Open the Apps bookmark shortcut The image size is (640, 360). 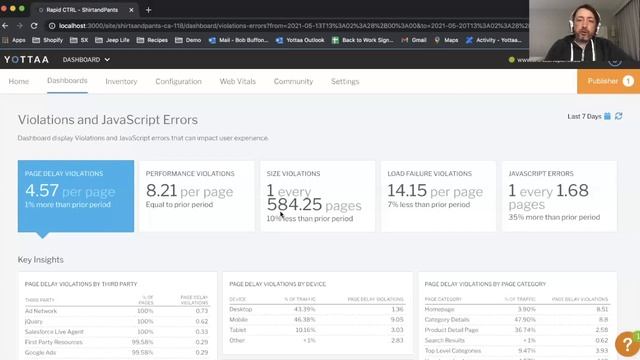coord(14,40)
